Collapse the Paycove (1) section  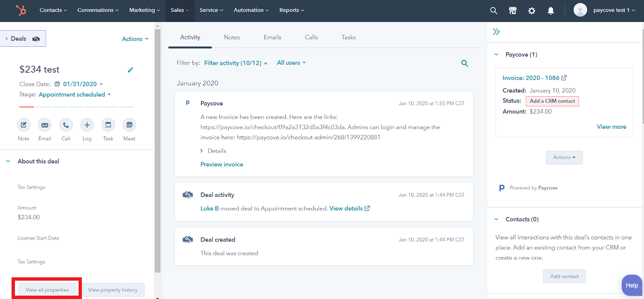coord(496,54)
